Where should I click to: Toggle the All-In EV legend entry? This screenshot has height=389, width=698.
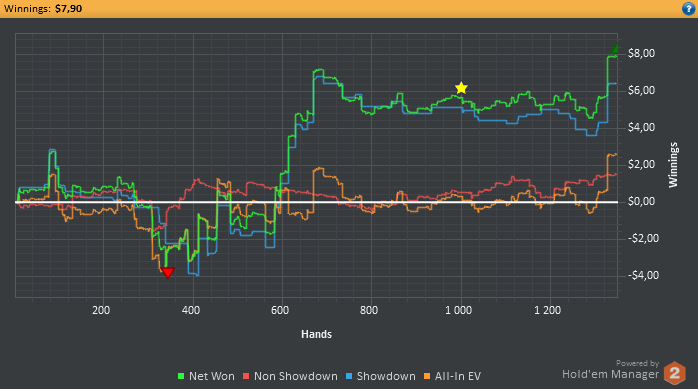452,376
